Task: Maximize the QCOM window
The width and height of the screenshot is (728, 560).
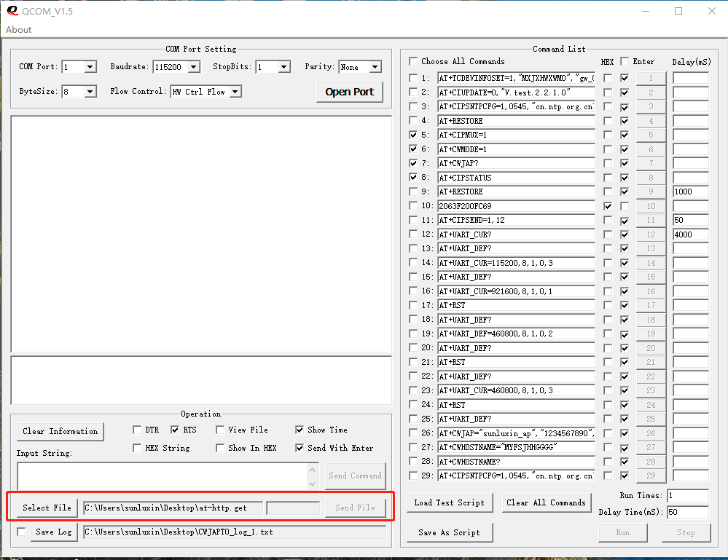Action: 678,11
